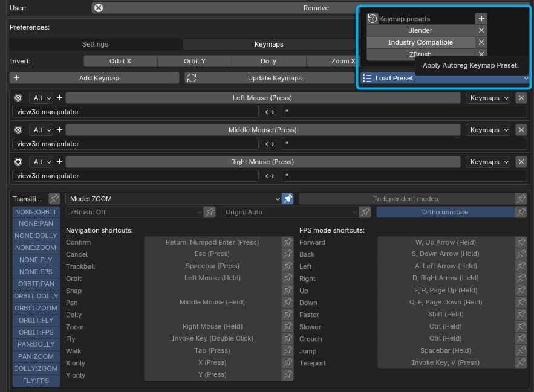Screen dimensions: 534x392
Task: Click the Load Preset dropdown
Action: (444, 79)
